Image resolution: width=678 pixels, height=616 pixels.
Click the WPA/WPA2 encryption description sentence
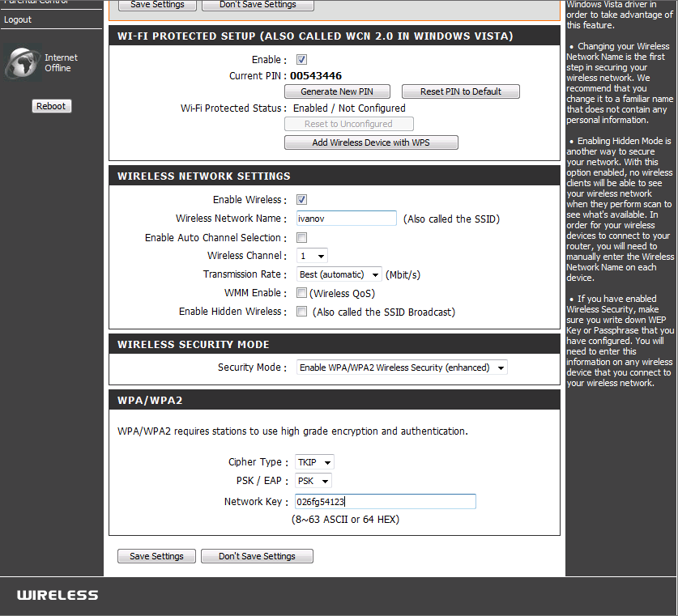point(292,431)
